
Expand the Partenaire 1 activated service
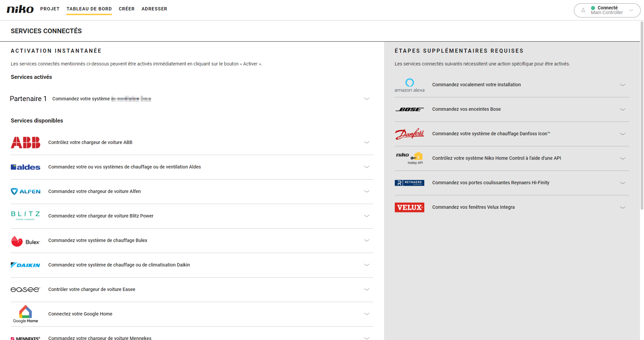[x=367, y=99]
